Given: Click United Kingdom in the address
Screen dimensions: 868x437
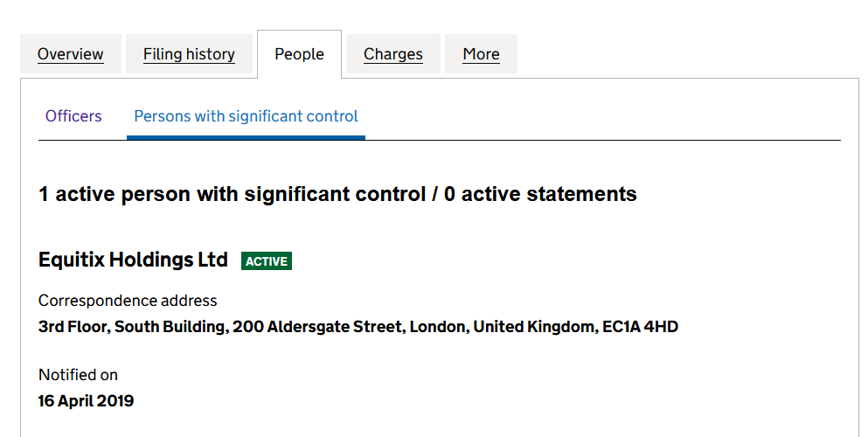Looking at the screenshot, I should 533,327.
